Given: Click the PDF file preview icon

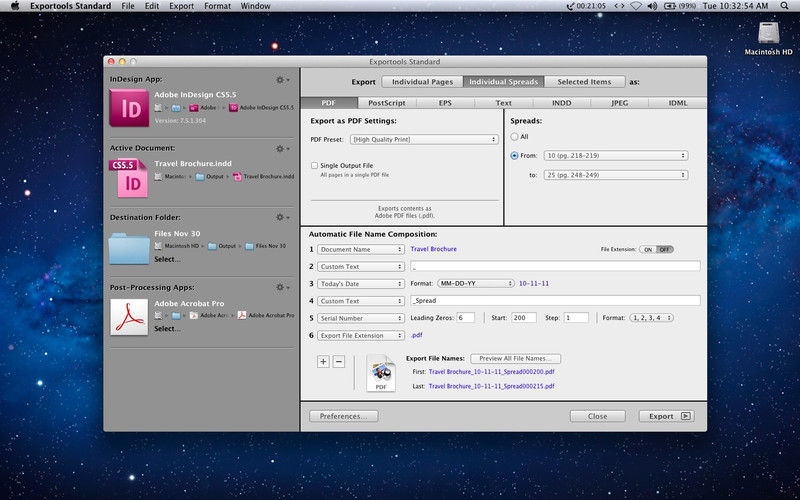Looking at the screenshot, I should 381,373.
